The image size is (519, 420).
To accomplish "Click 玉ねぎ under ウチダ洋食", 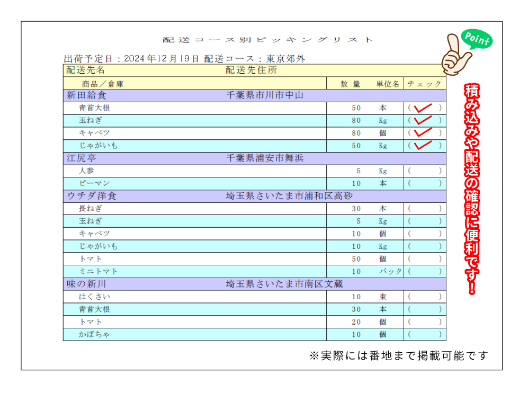I will 91,221.
